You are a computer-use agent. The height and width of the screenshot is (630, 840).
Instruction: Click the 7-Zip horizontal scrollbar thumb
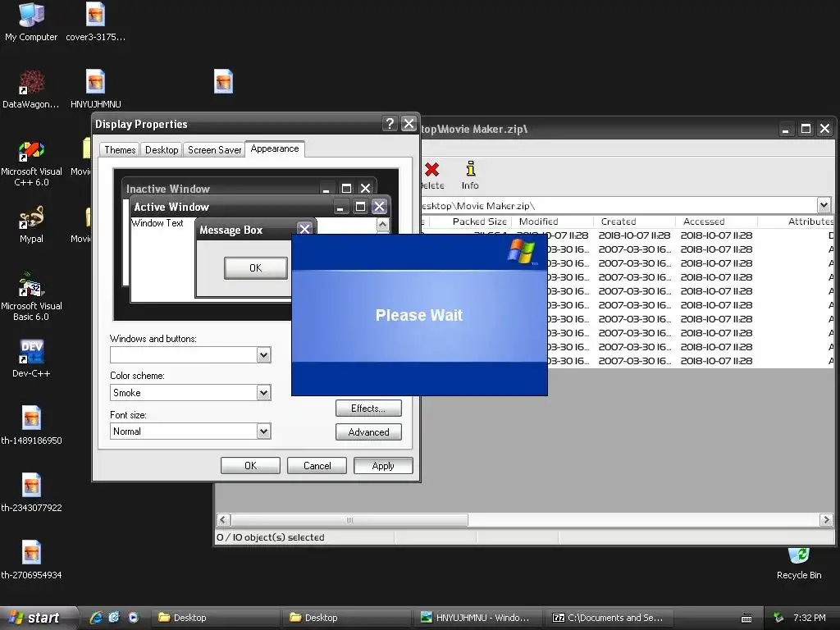349,519
